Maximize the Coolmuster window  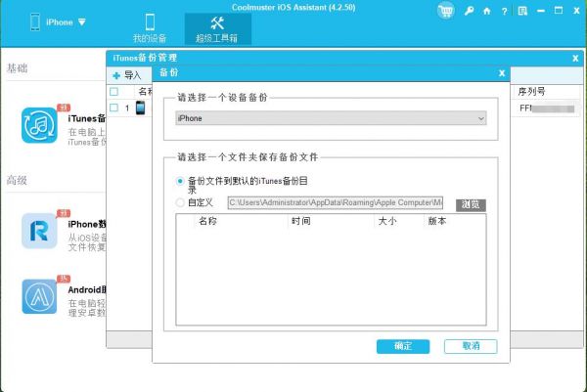tap(559, 11)
